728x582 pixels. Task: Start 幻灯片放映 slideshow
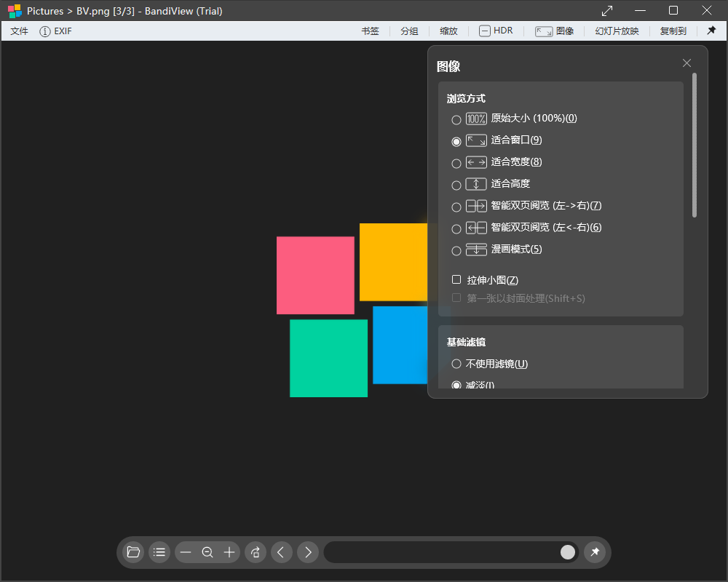(x=617, y=31)
